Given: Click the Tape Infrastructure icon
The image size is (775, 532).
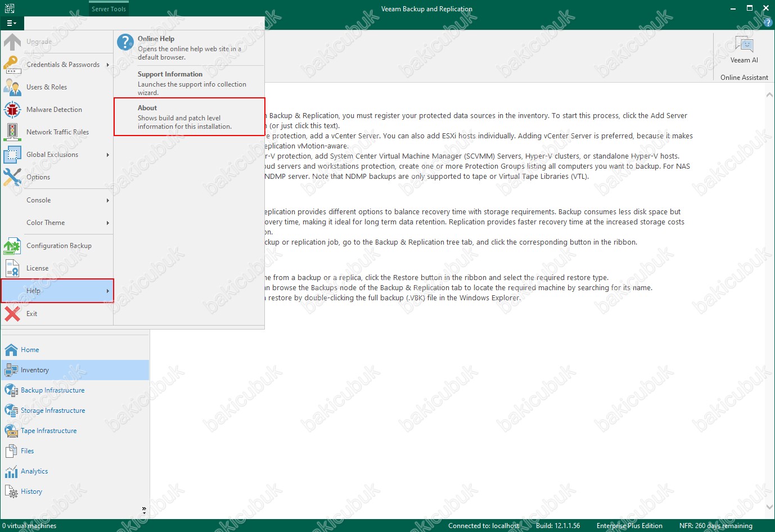Looking at the screenshot, I should 11,431.
